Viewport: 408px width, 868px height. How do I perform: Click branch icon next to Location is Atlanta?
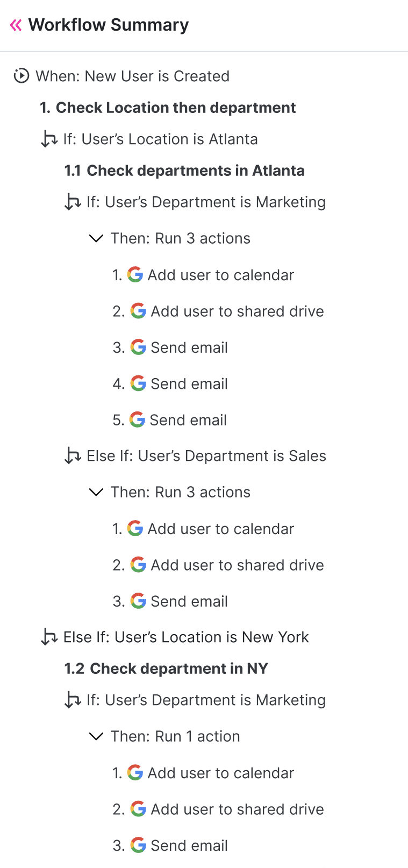click(49, 139)
